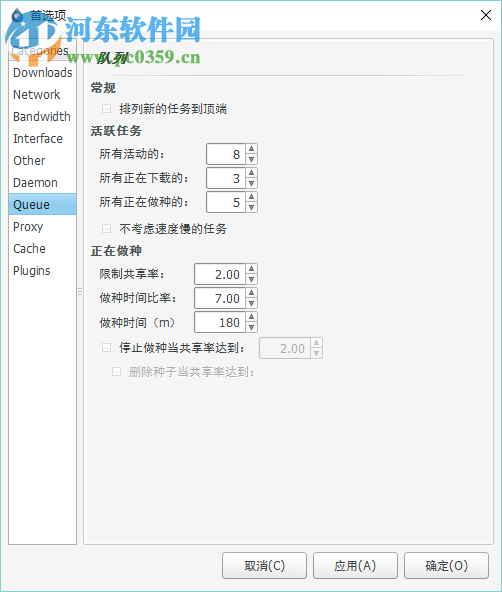502x592 pixels.
Task: Increase 所有活动的 value with up arrow
Action: tap(251, 149)
